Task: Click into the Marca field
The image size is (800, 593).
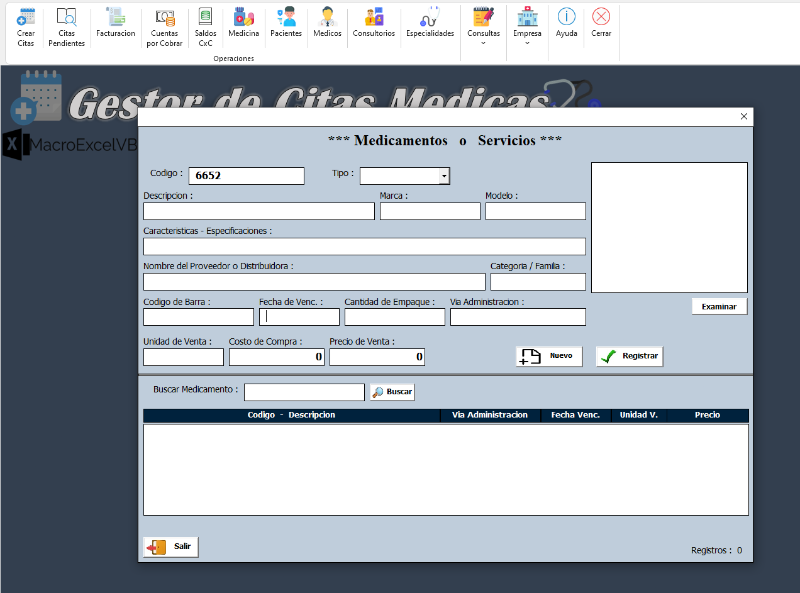Action: pos(430,211)
